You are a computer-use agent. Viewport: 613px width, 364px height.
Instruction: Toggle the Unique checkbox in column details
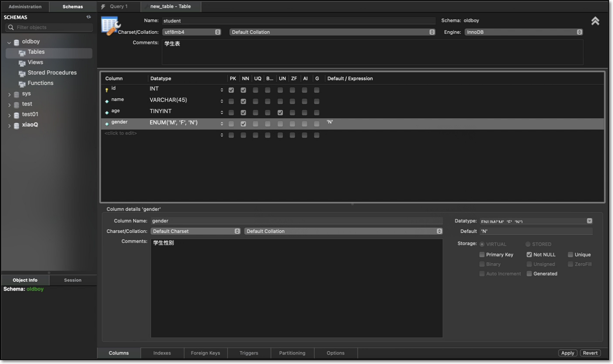click(x=570, y=255)
